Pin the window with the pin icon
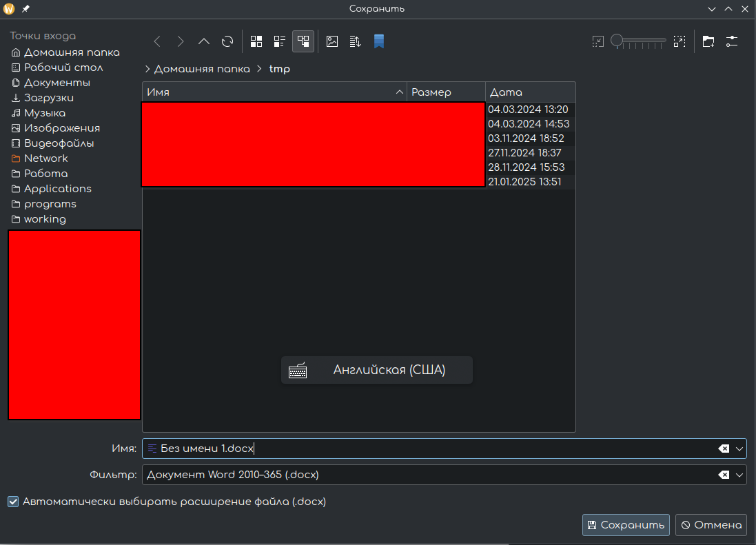 [25, 9]
